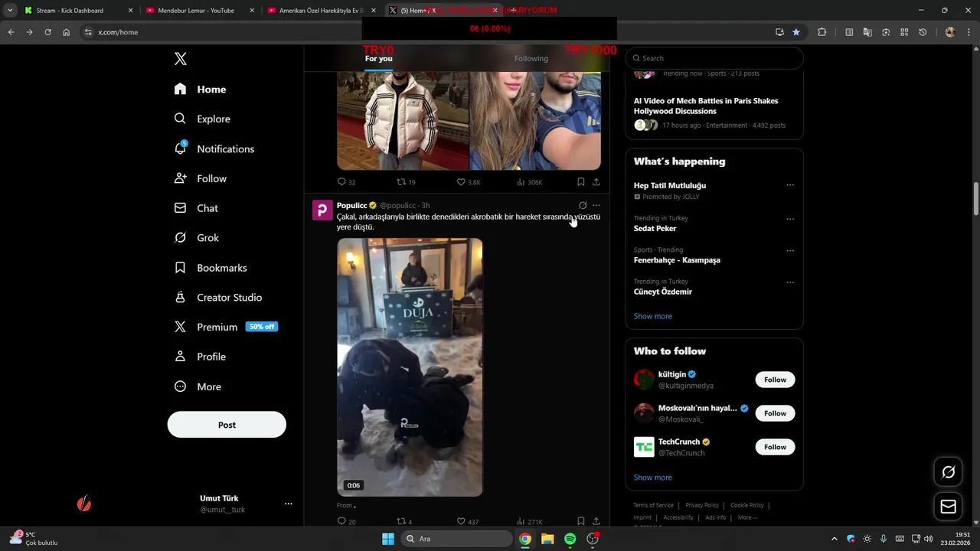Reload the page in Chrome
The image size is (980, 551).
pos(47,32)
